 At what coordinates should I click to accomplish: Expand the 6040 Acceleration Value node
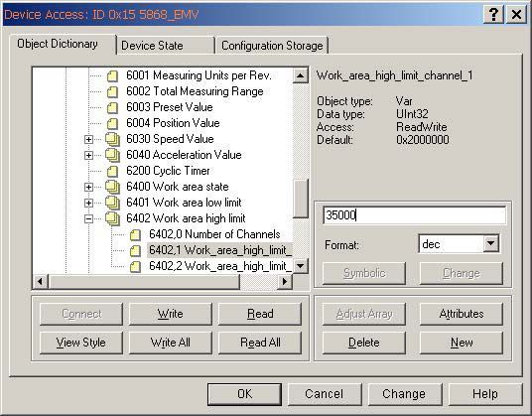coord(88,156)
